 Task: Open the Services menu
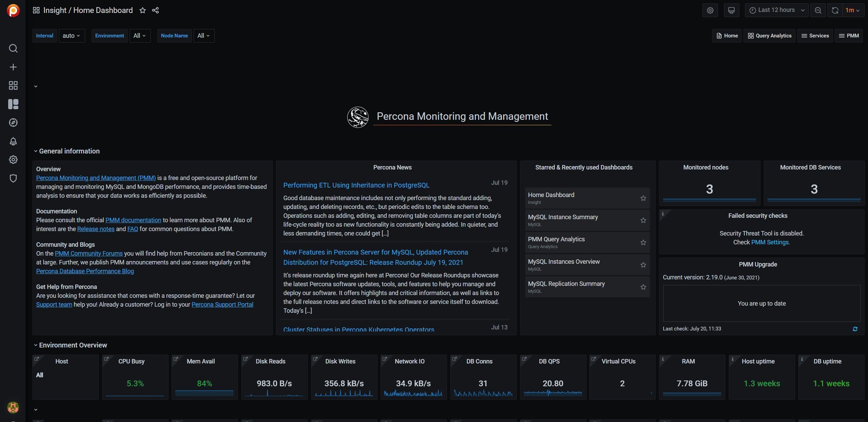(815, 35)
